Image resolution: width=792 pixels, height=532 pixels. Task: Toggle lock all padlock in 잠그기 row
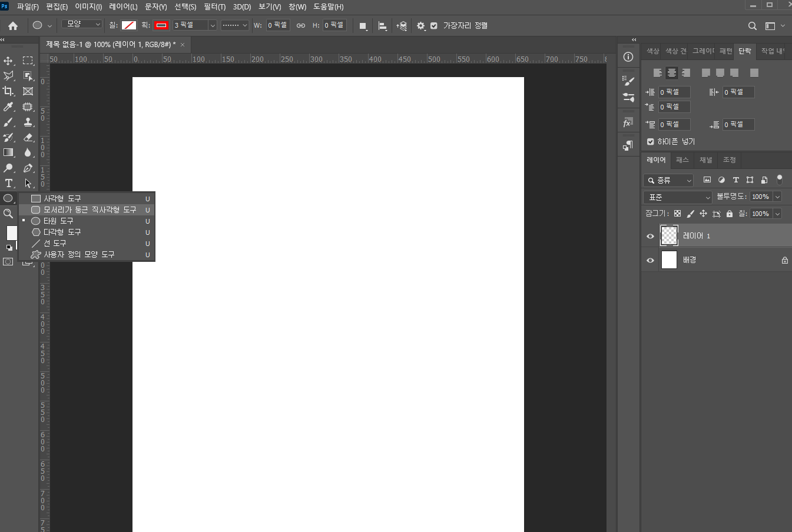730,214
